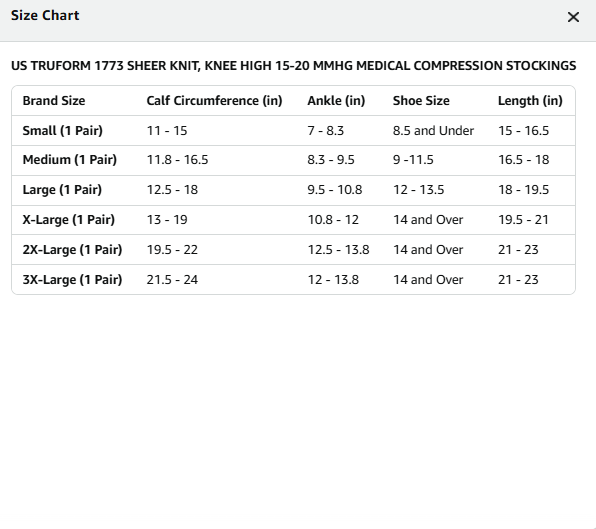
Task: Click the Length (in) column header
Action: coord(530,101)
